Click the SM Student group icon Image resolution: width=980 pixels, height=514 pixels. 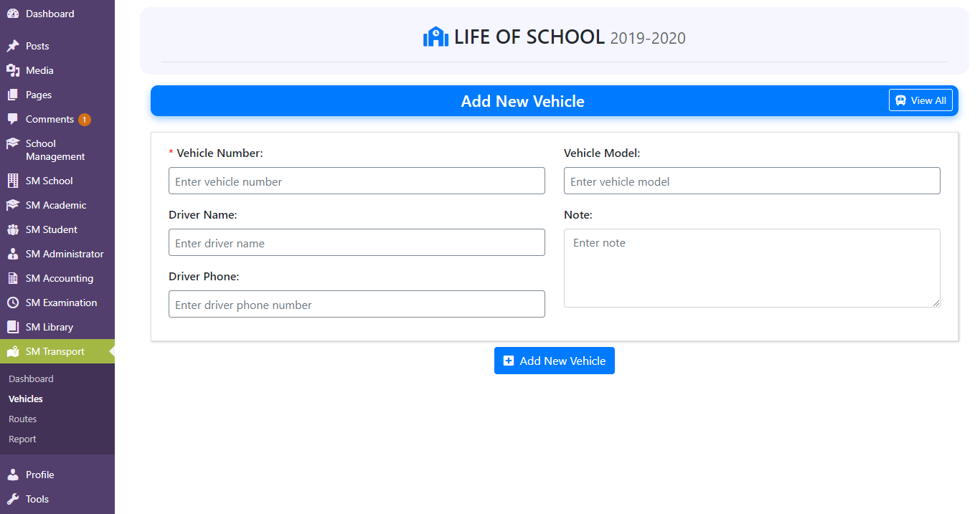[13, 229]
